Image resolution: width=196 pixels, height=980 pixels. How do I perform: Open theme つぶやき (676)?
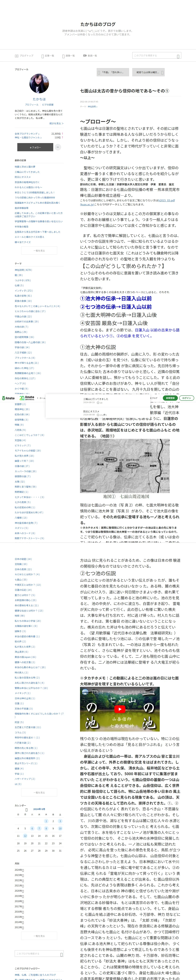click(23, 280)
